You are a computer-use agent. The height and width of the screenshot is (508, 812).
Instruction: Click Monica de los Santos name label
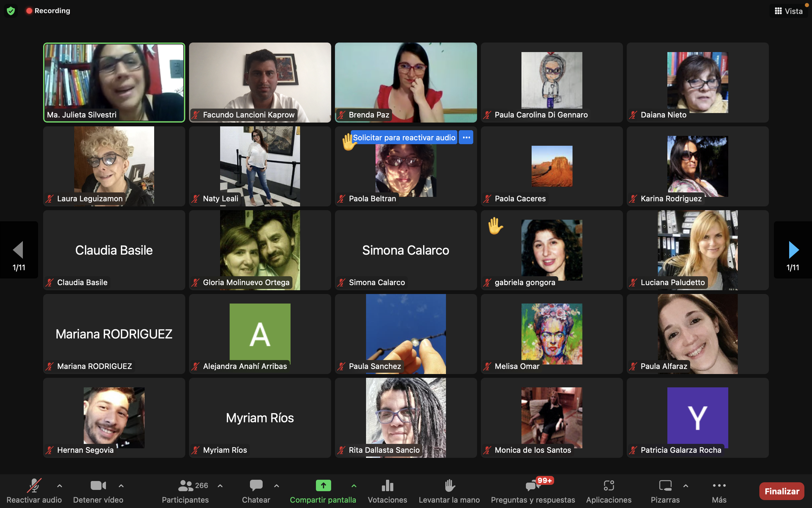pos(533,450)
